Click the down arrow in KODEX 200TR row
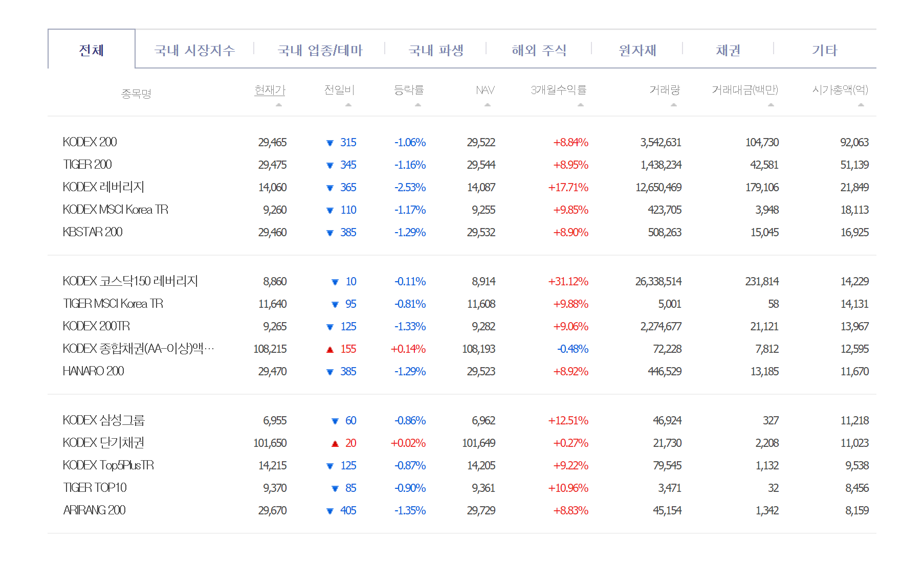The image size is (924, 565). pyautogui.click(x=330, y=327)
